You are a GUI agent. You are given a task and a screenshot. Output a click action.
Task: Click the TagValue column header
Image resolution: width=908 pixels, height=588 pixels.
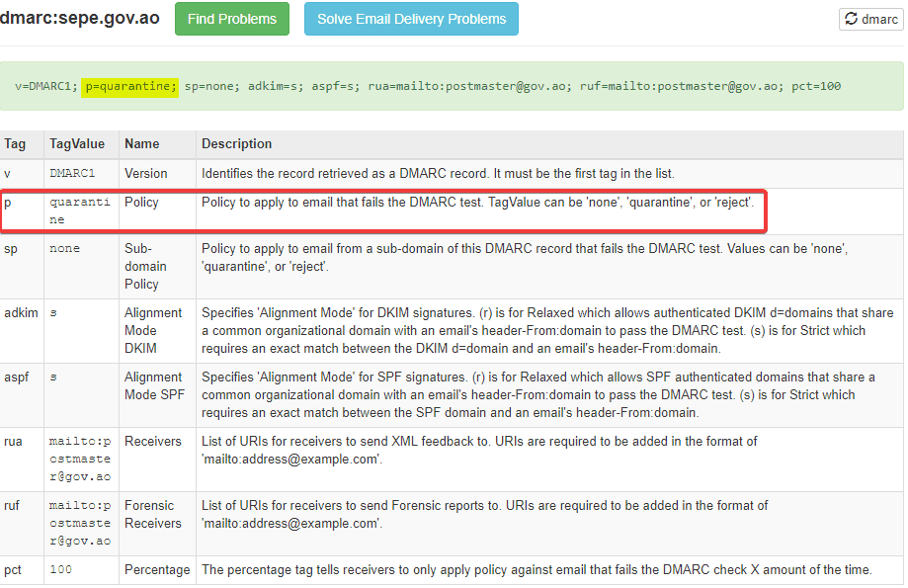(x=77, y=144)
